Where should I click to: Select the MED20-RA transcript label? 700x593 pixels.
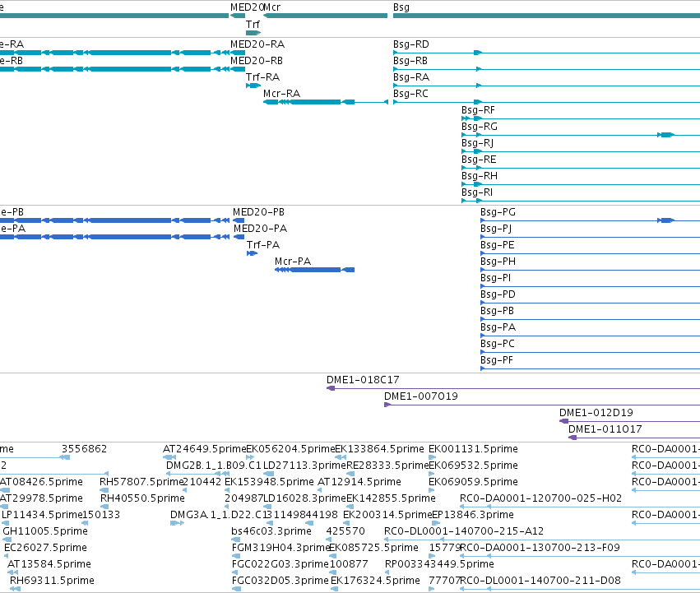click(257, 44)
